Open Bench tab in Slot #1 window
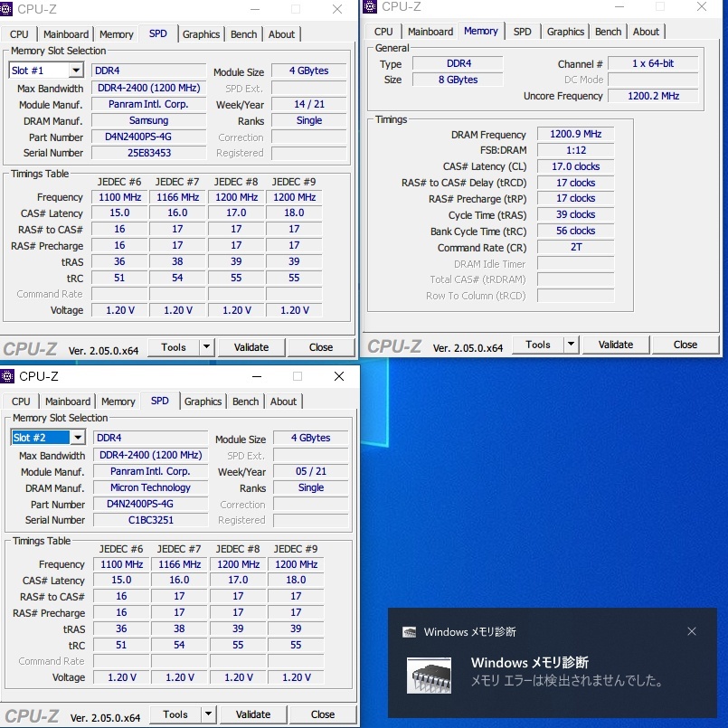The width and height of the screenshot is (728, 728). tap(244, 34)
